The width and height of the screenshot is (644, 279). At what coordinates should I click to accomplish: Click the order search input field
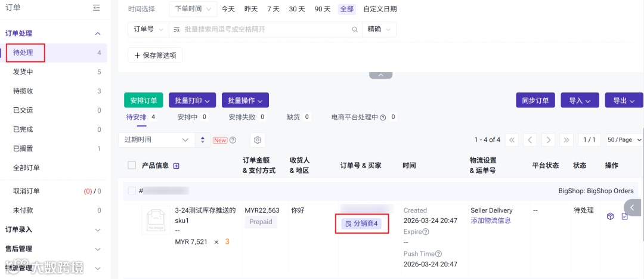click(267, 30)
